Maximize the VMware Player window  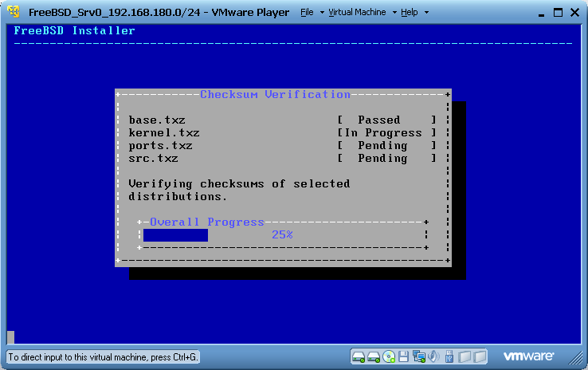[558, 13]
